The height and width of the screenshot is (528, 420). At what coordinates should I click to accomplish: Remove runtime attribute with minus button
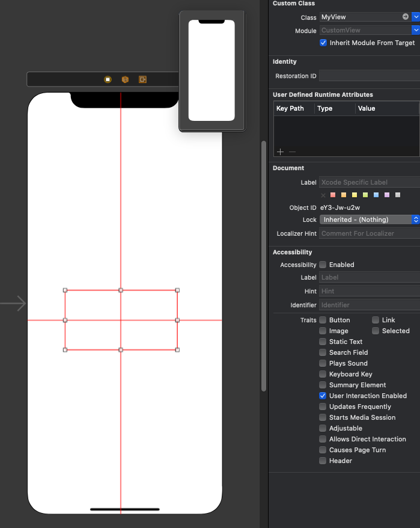tap(292, 152)
